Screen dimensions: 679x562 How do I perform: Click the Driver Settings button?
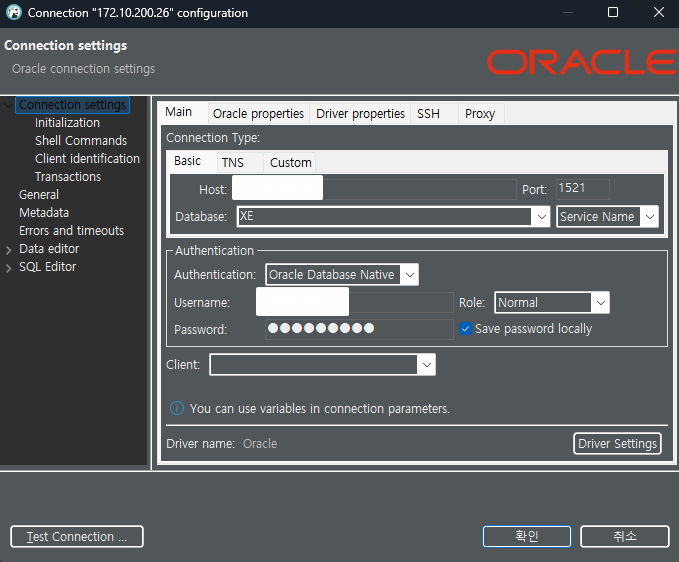pos(617,443)
